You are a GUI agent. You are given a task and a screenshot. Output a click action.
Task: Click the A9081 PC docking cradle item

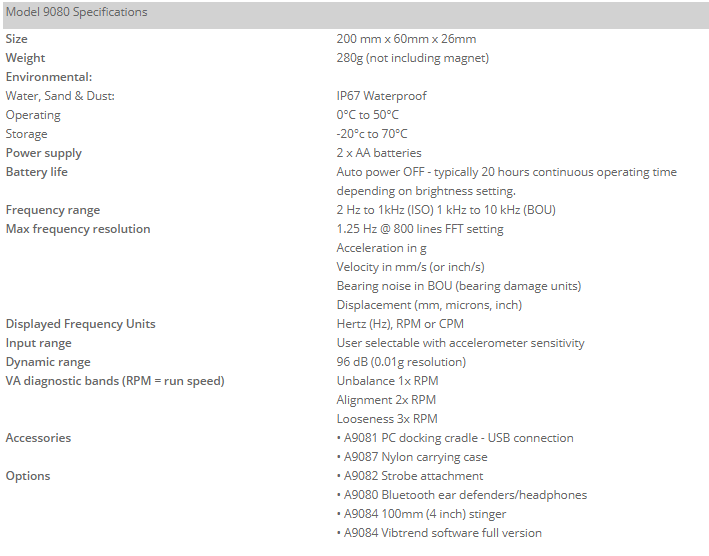[x=455, y=438]
